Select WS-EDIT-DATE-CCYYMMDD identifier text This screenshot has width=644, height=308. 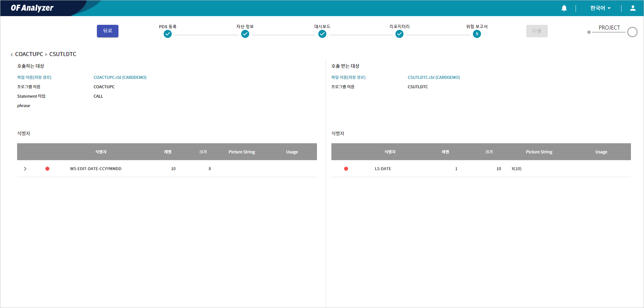pyautogui.click(x=96, y=169)
